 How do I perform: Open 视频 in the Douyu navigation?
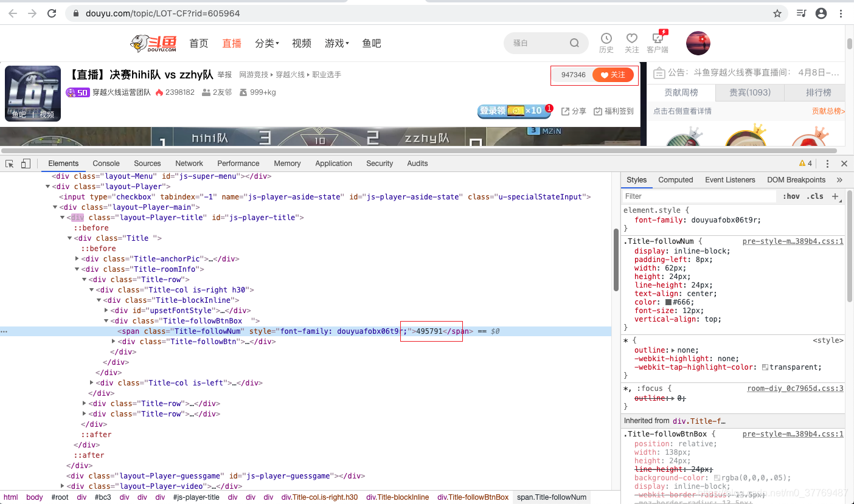(302, 43)
